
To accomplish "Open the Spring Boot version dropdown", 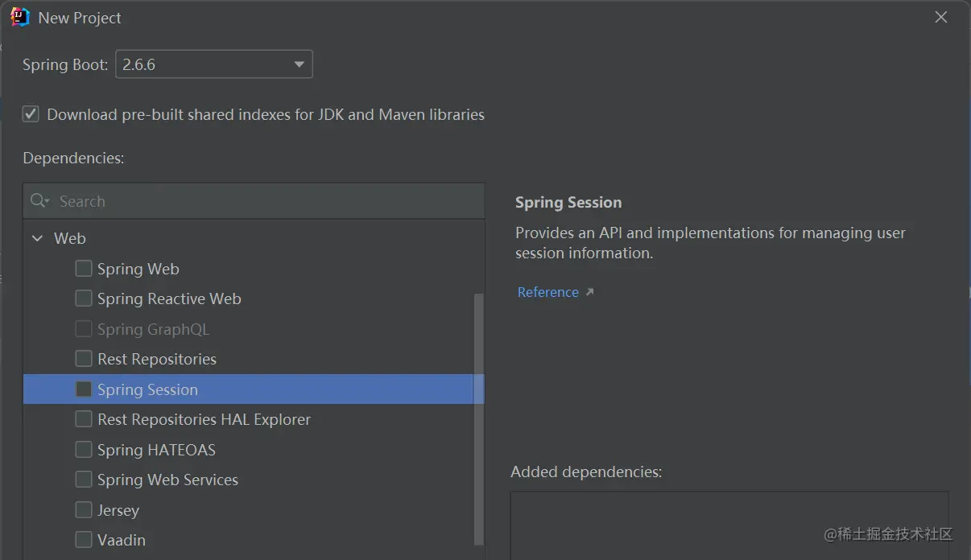I will tap(214, 64).
